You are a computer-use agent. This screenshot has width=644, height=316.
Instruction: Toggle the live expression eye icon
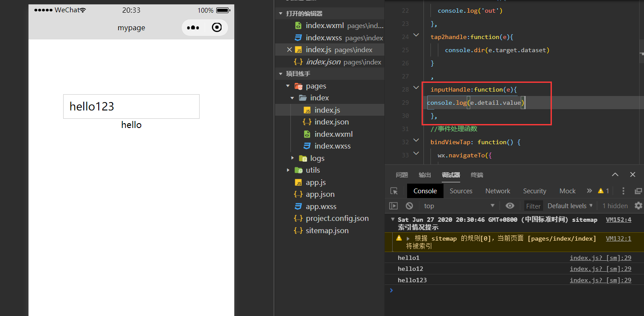[x=510, y=206]
